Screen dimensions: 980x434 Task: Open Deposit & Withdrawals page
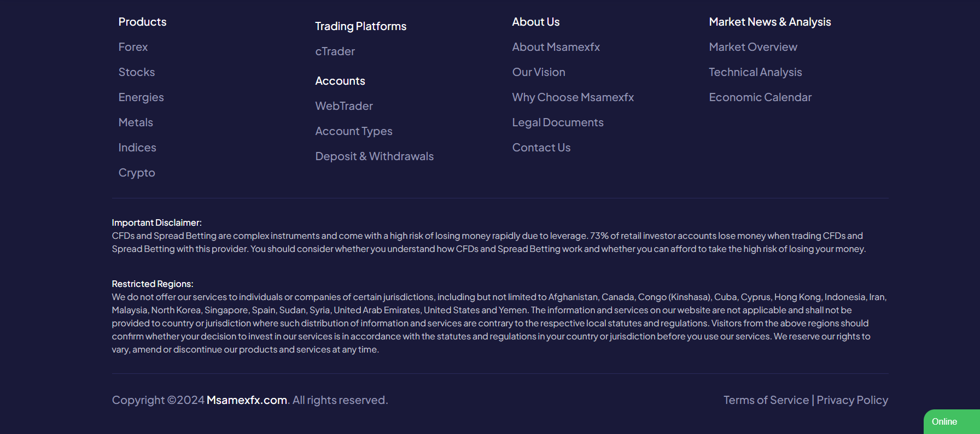[x=374, y=156]
